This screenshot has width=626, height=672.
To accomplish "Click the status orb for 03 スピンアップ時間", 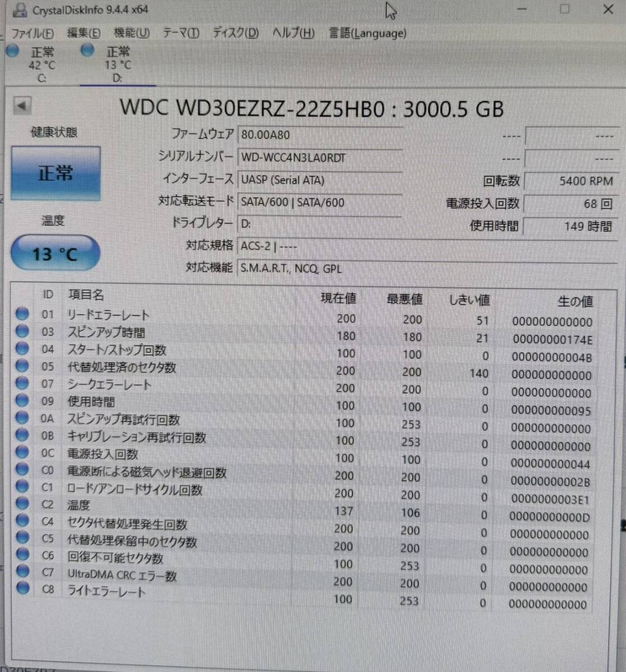I will click(22, 331).
